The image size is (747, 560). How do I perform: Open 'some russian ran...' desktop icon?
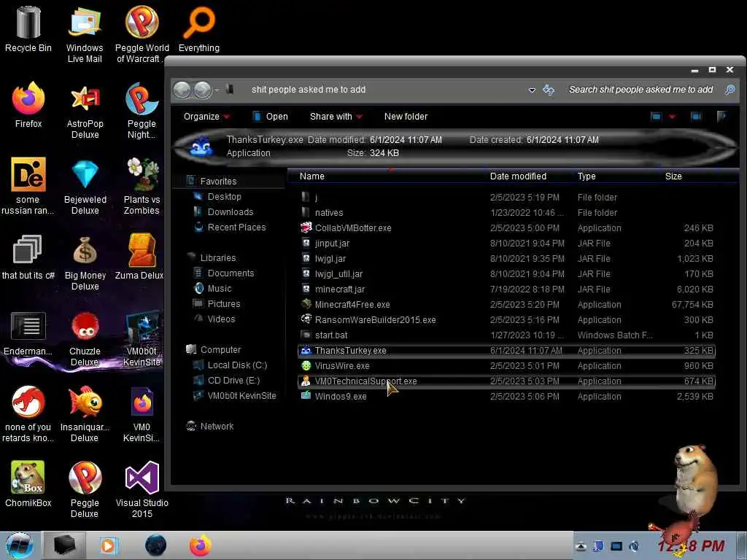pos(28,186)
